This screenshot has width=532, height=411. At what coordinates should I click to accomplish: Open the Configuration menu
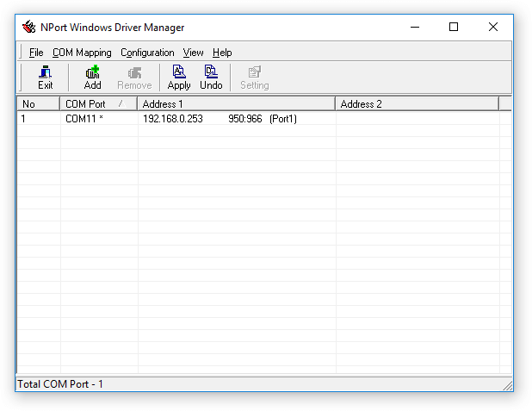(x=147, y=53)
